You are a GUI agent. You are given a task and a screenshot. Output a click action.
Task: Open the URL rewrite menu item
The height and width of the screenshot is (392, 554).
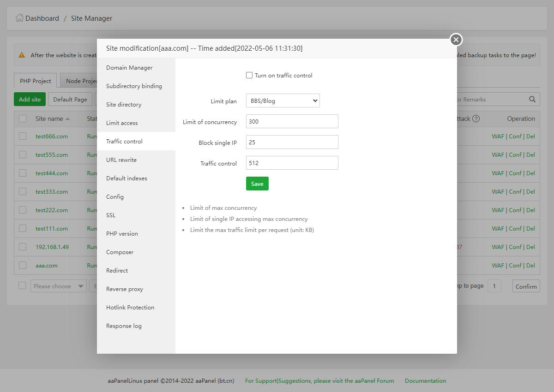tap(121, 160)
